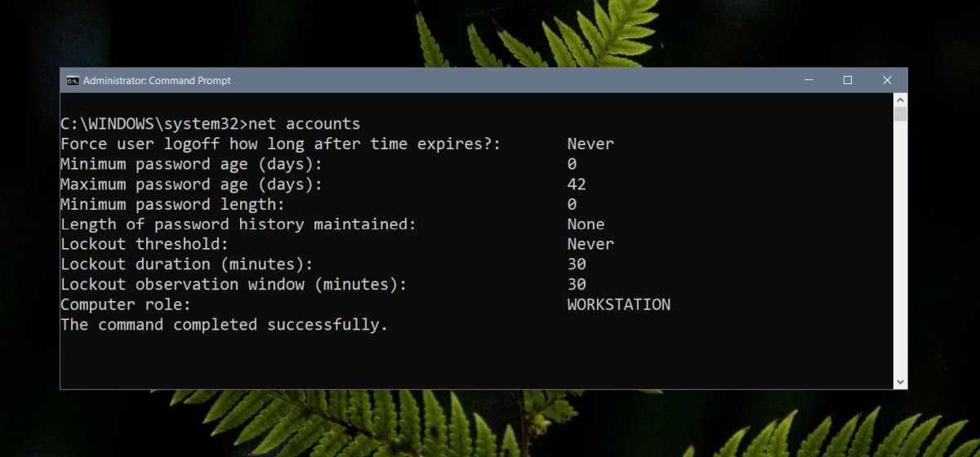Click the WORKSTATION computer role value

coord(619,304)
